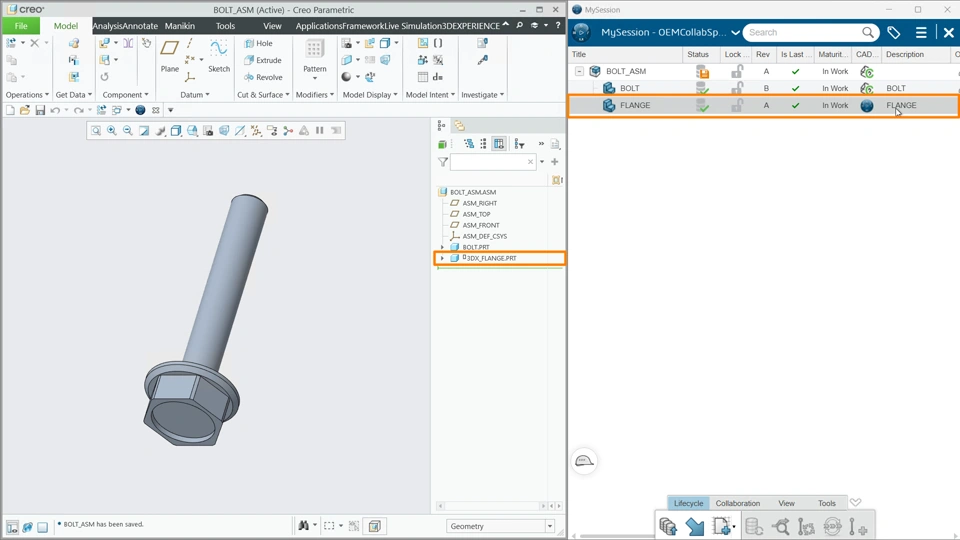
Task: Click the Hole feature tool
Action: coord(258,43)
